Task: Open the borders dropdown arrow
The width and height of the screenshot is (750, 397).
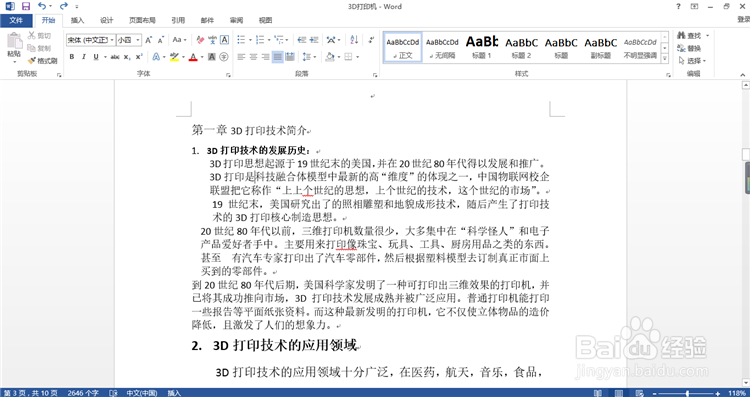Action: [x=358, y=57]
